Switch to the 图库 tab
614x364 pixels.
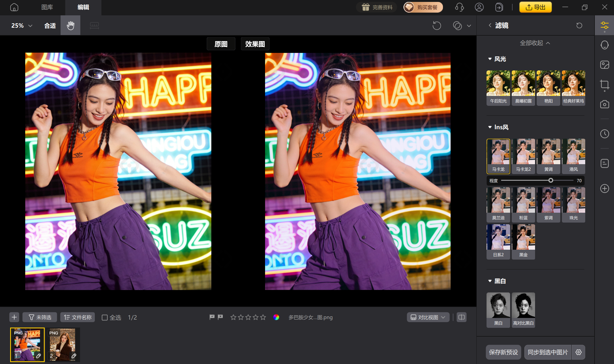[47, 7]
